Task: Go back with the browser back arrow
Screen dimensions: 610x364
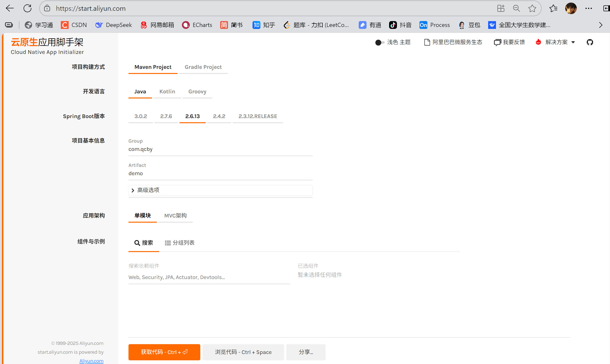Action: (10, 8)
